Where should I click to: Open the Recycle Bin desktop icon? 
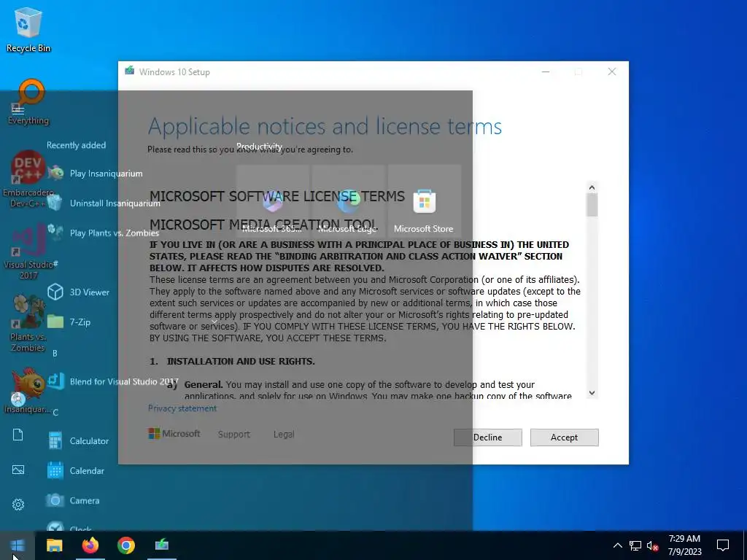coord(28,29)
